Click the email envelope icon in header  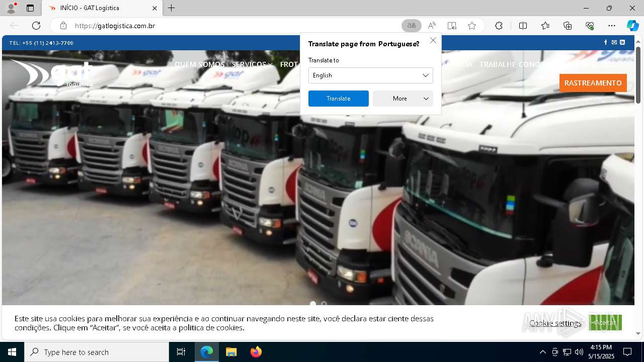pyautogui.click(x=614, y=43)
